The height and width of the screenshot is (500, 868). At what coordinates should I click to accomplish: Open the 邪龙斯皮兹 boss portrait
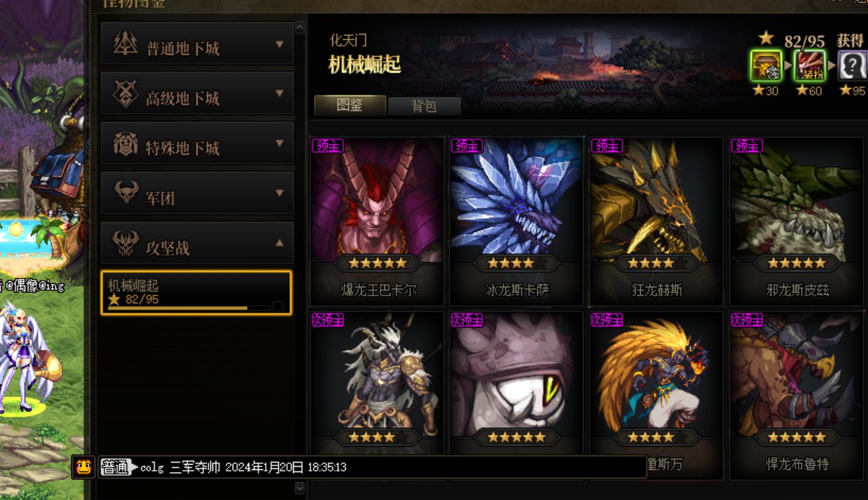coord(795,200)
